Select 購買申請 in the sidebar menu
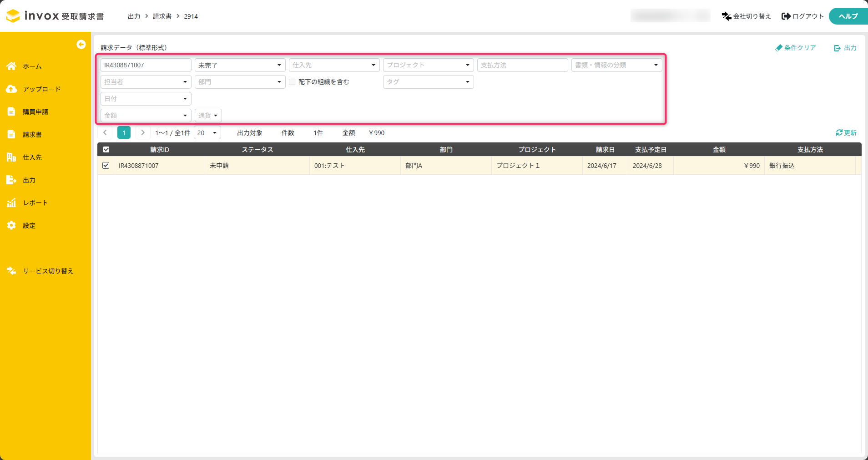This screenshot has width=868, height=460. (x=35, y=112)
